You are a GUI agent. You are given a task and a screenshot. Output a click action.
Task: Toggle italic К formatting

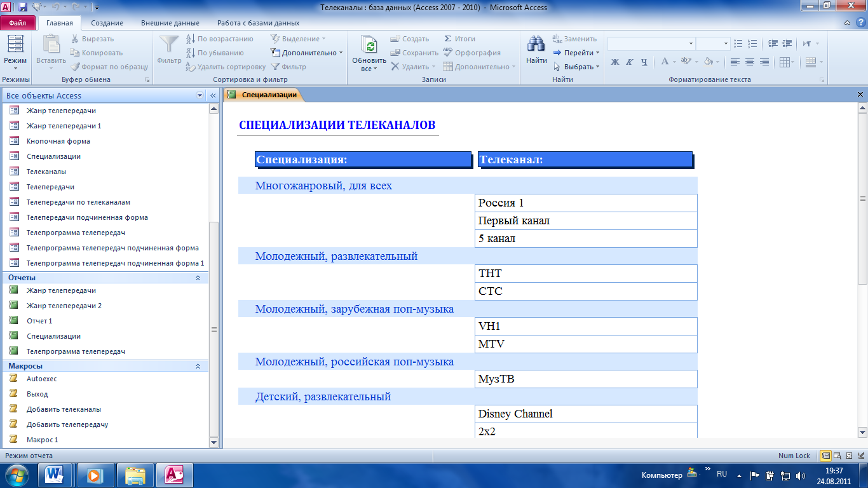(629, 62)
